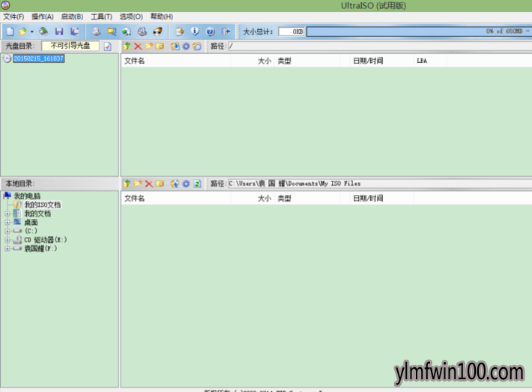This screenshot has height=392, width=532.
Task: Expand the 袁国耀(F:) drive node
Action: 7,249
